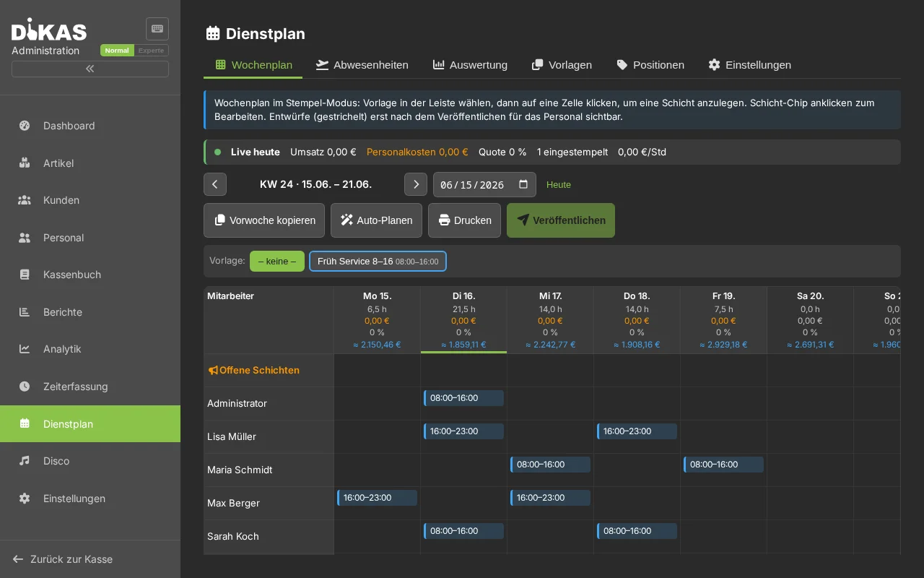Screen dimensions: 924x578
Task: Open Lisa Müller's Thursday 16:00–23:00 shift
Action: [x=637, y=431]
